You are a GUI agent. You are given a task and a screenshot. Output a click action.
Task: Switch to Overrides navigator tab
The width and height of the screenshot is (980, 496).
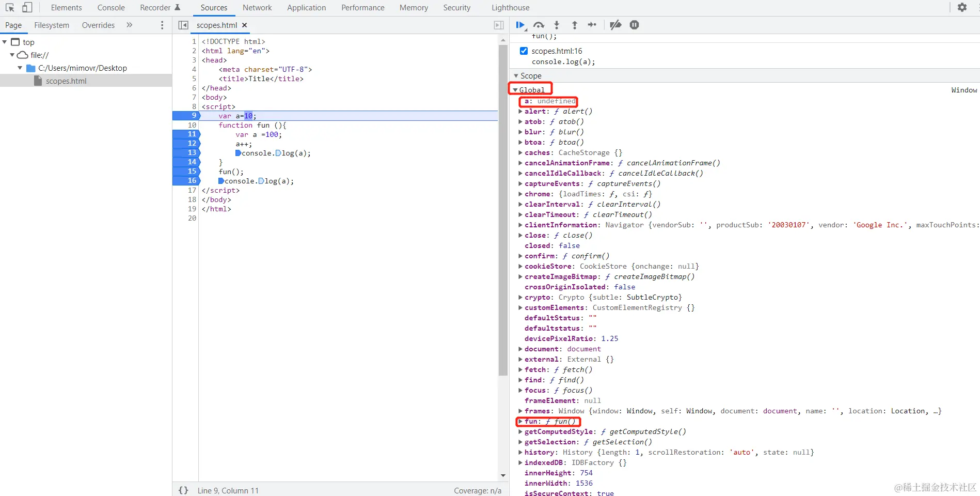pos(98,25)
